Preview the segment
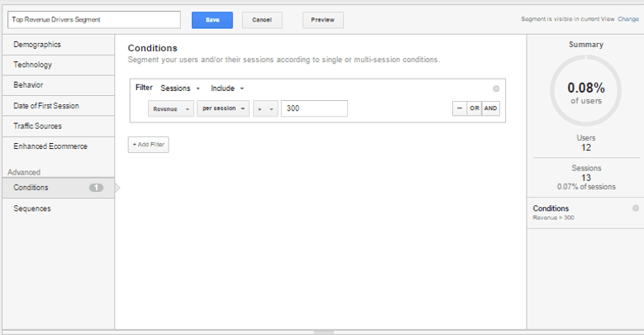This screenshot has height=335, width=644. 322,20
